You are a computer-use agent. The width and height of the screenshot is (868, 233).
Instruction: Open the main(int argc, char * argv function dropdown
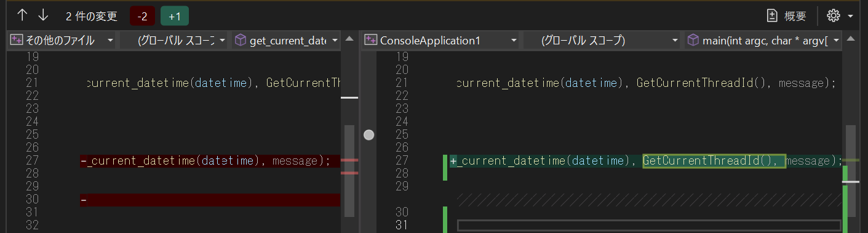(x=763, y=41)
